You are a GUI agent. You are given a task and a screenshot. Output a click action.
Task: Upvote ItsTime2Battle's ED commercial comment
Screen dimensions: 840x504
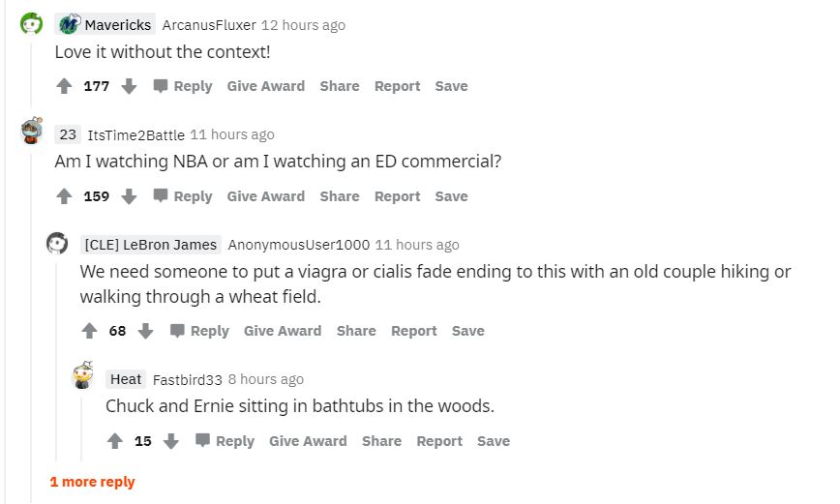point(65,196)
